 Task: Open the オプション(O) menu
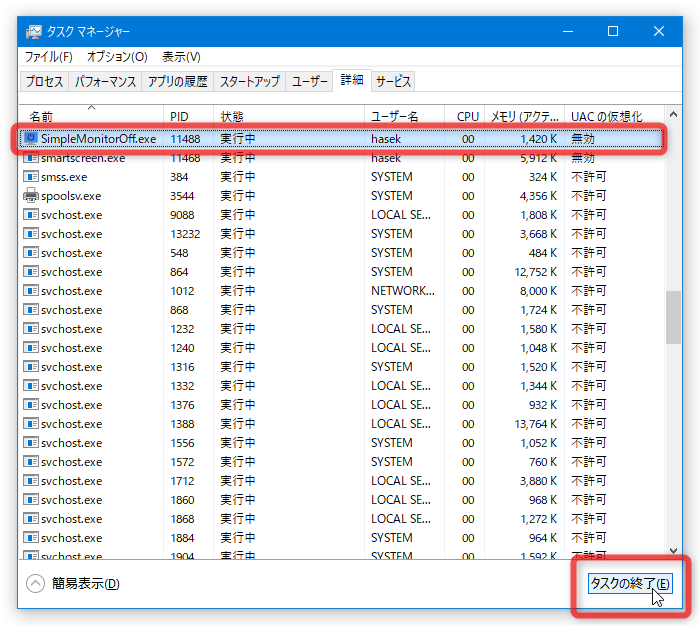coord(117,57)
